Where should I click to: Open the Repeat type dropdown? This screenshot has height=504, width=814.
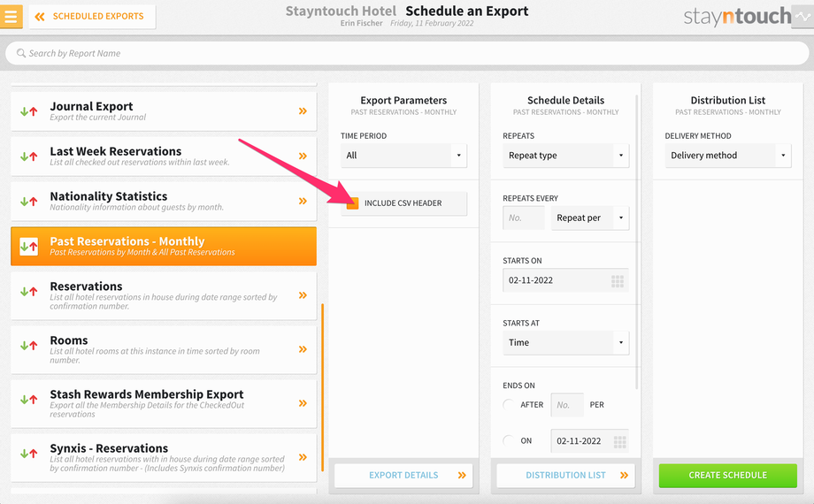tap(565, 156)
